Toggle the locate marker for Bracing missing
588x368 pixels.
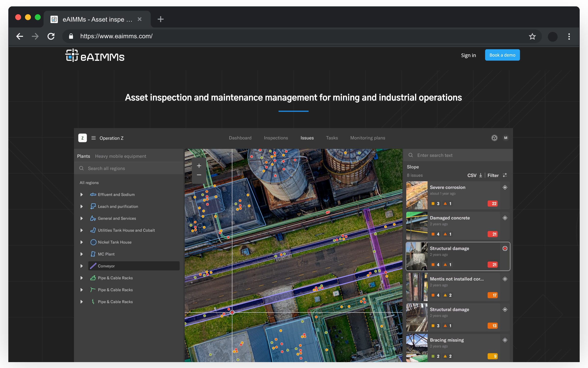[505, 340]
